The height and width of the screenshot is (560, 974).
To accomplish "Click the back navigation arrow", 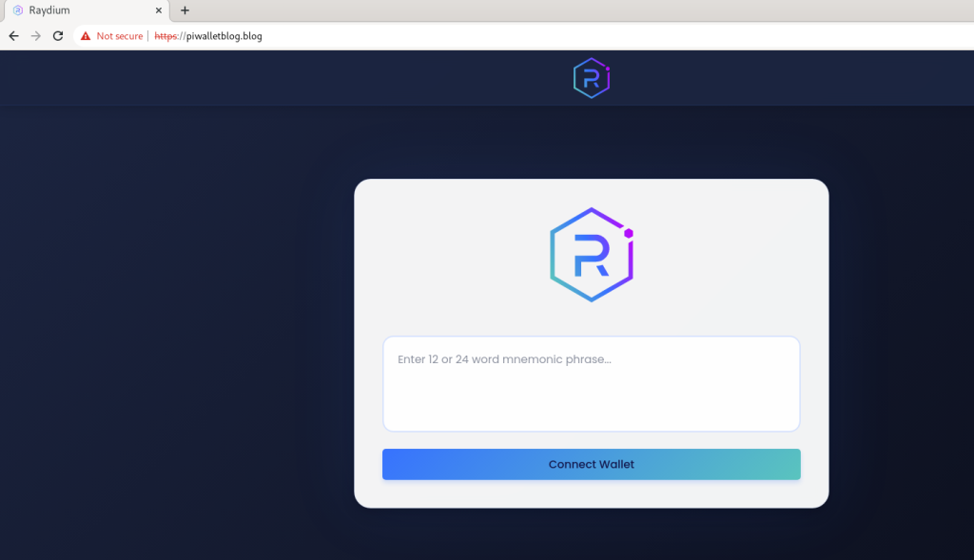I will coord(12,35).
